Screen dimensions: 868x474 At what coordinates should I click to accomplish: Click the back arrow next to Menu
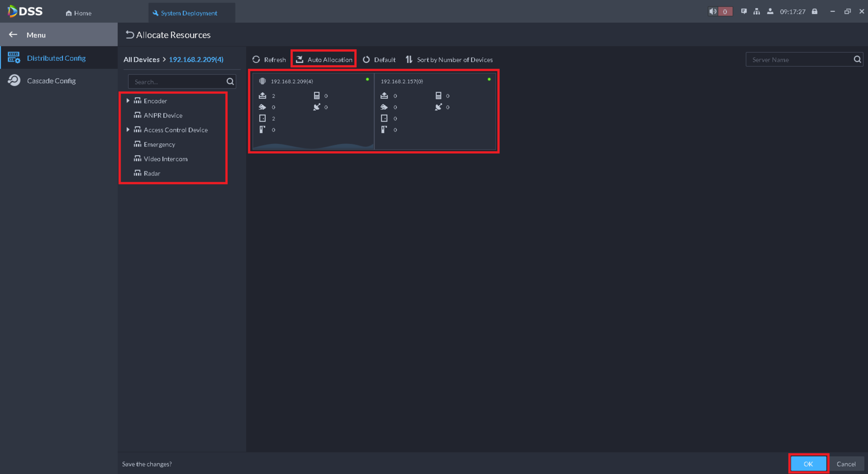13,35
